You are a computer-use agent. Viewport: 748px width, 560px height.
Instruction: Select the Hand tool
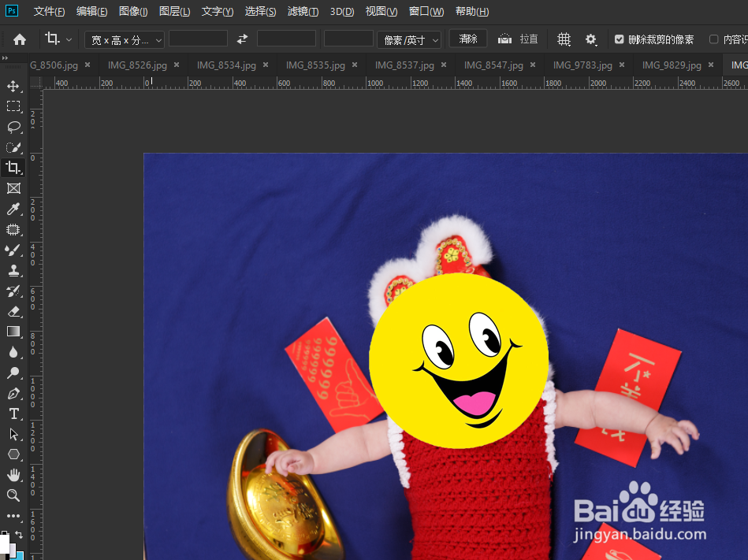tap(13, 475)
